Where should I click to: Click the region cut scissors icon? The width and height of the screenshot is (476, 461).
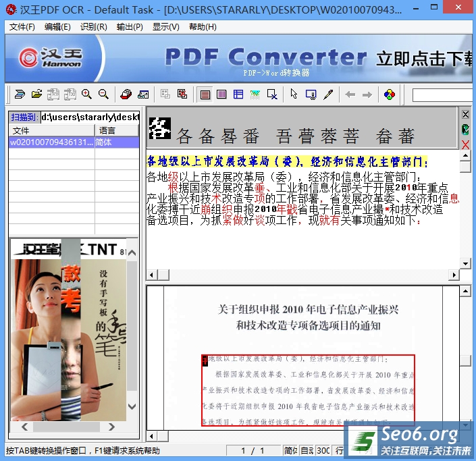(311, 94)
